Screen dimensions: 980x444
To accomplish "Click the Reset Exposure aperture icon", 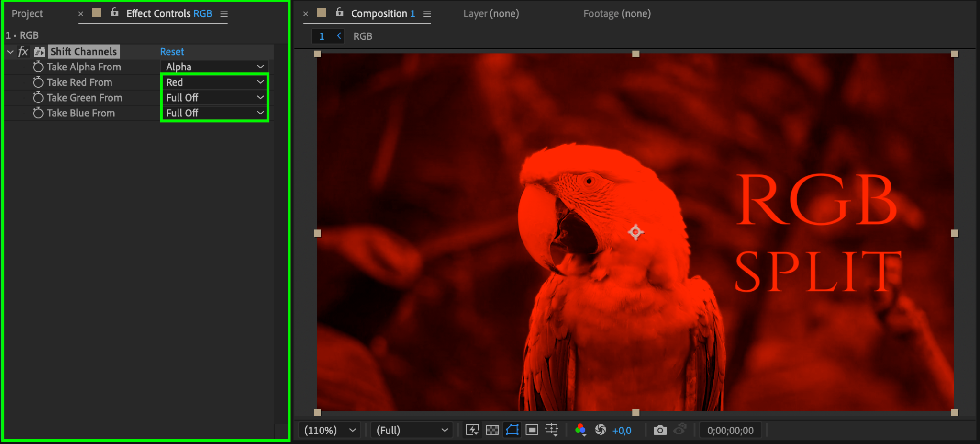I will [x=601, y=430].
